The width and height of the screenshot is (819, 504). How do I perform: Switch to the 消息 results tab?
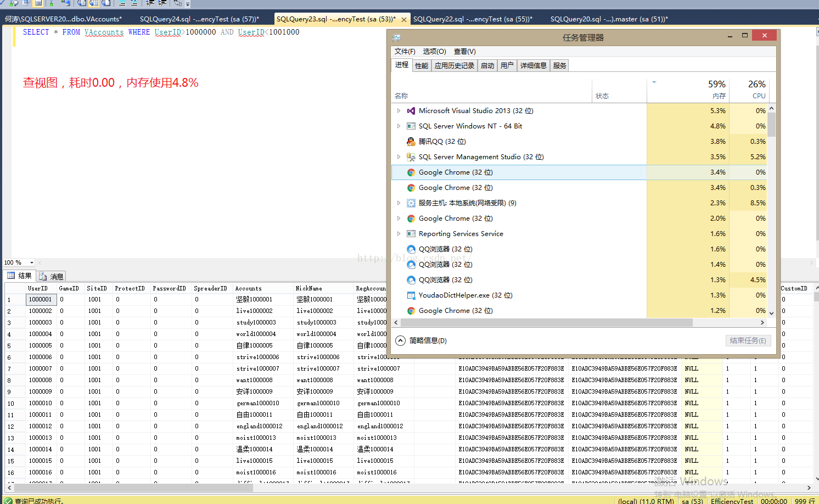click(52, 276)
